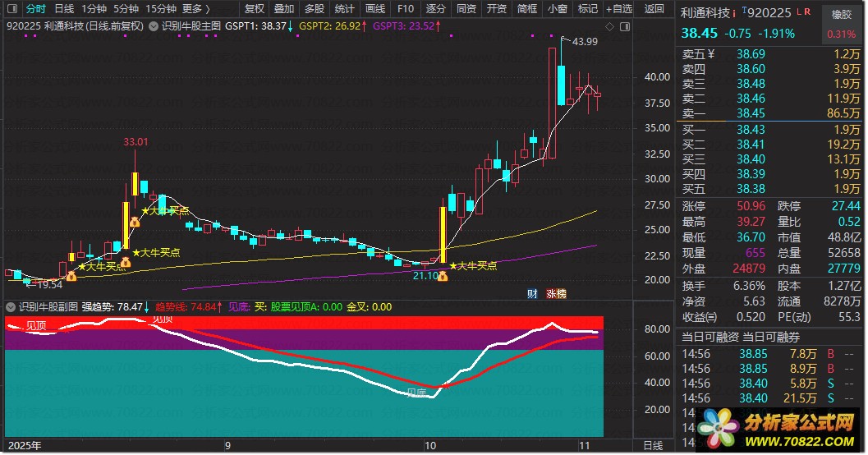Click the 涨榜 gainers badge on the chart
Screen dimensions: 868x455
point(556,294)
